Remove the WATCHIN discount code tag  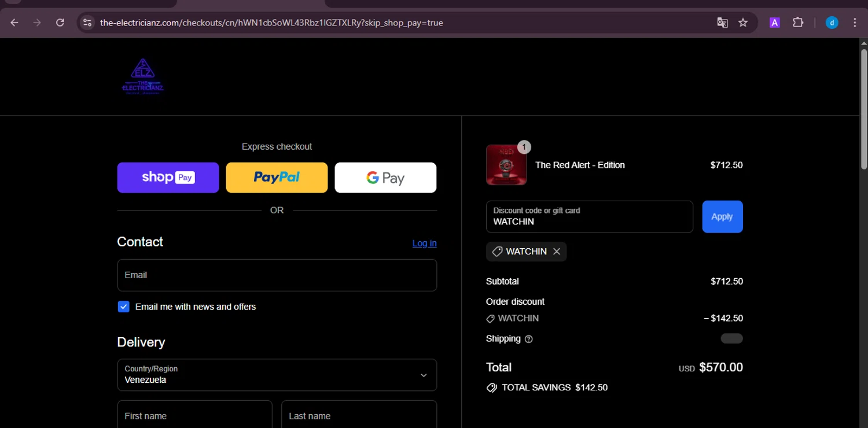[x=557, y=252]
